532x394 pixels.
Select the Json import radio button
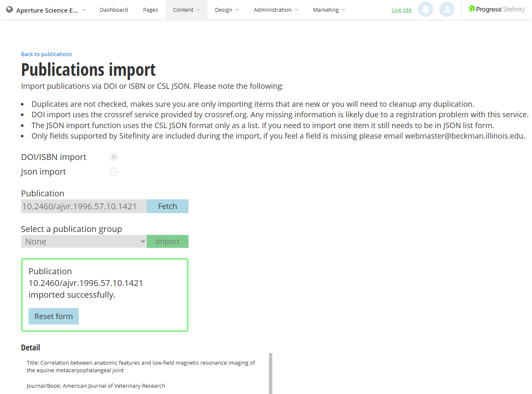pos(114,171)
